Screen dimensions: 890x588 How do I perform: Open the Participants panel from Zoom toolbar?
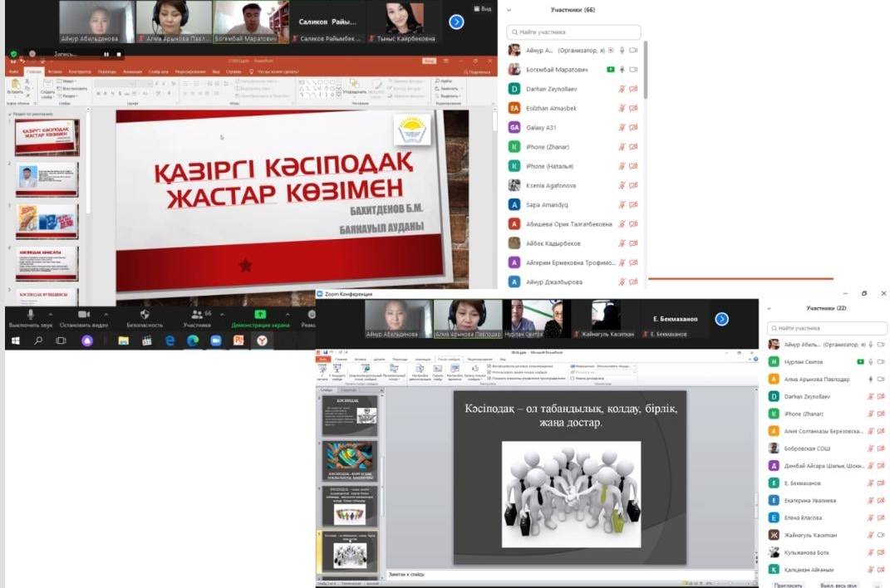(197, 318)
